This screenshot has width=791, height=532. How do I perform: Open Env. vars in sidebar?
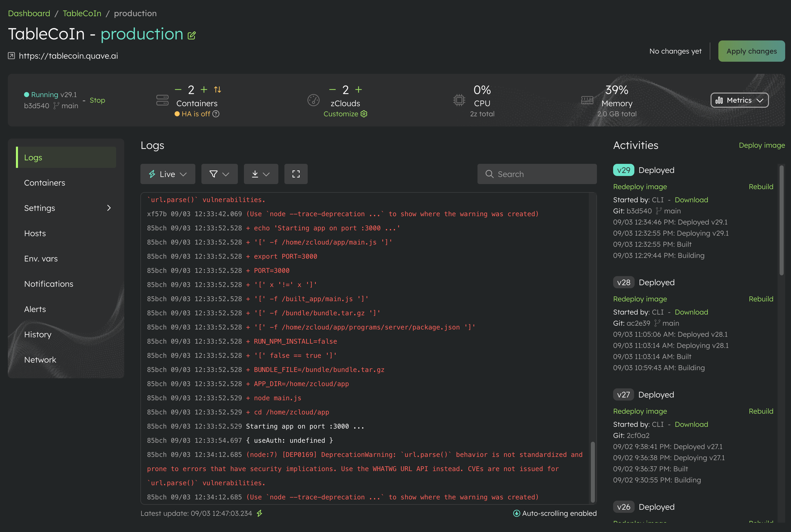41,258
